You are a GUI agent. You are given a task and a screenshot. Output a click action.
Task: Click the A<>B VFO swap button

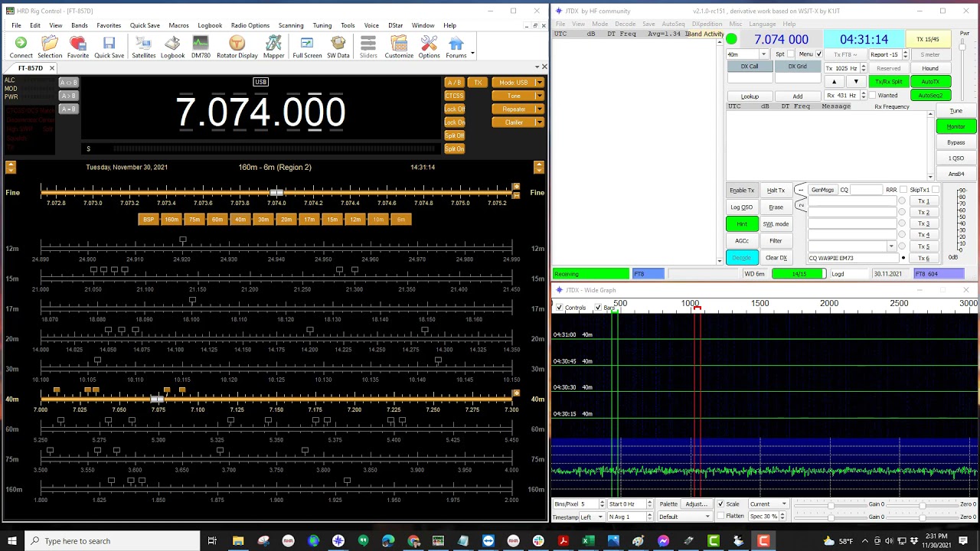(x=68, y=83)
